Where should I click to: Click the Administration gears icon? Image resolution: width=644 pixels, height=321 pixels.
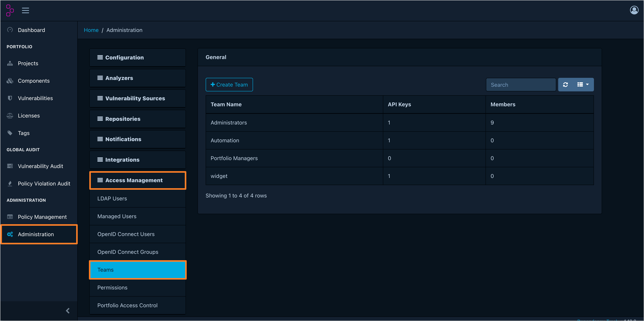[10, 234]
